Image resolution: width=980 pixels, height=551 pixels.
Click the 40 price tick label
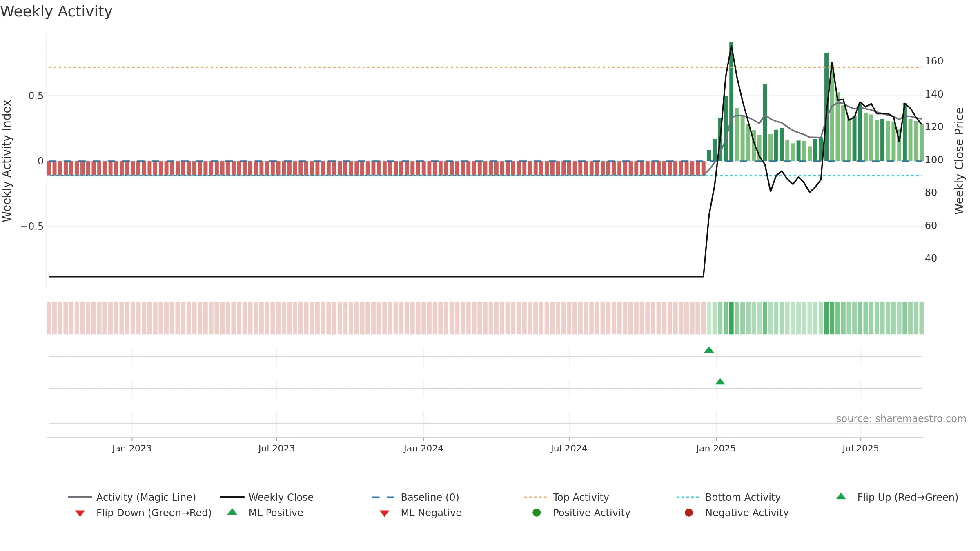931,258
